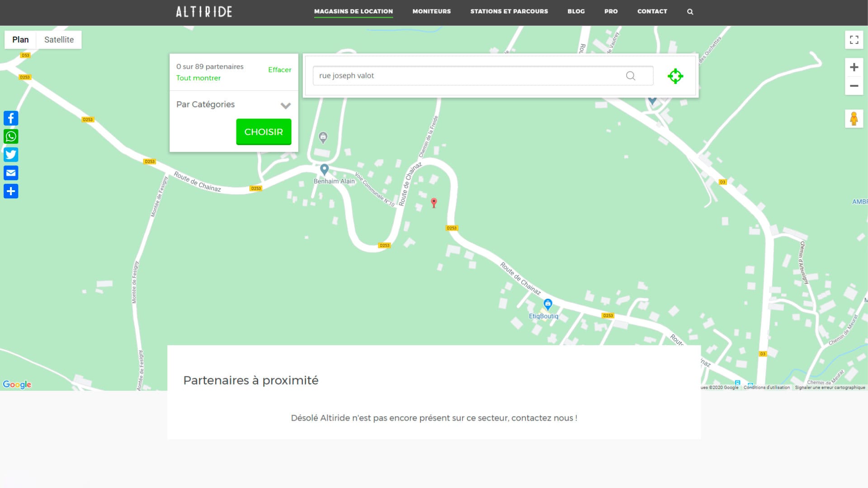Open the Google logo link on map
This screenshot has width=868, height=488.
click(17, 385)
